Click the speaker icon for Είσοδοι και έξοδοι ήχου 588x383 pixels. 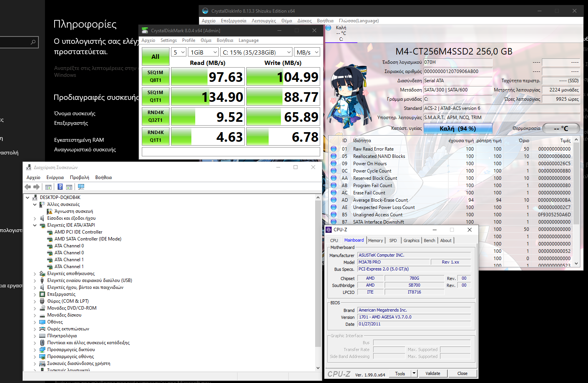(42, 218)
